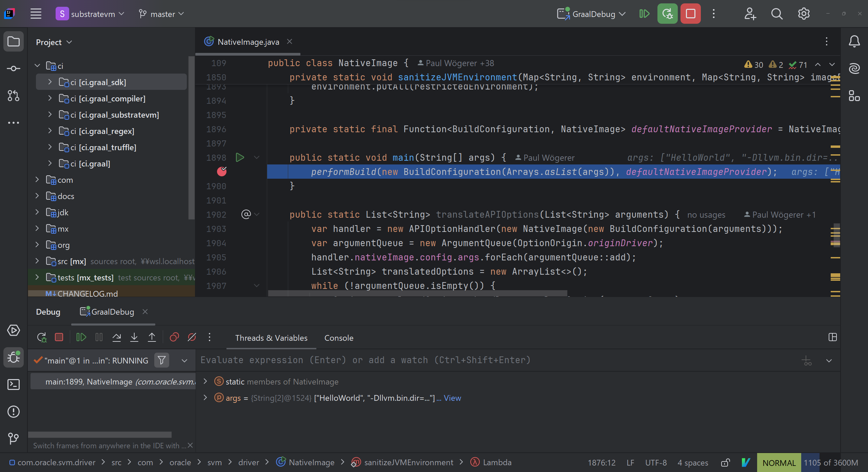The image size is (868, 472).
Task: Open thread selector dropdown arrow
Action: pyautogui.click(x=184, y=360)
